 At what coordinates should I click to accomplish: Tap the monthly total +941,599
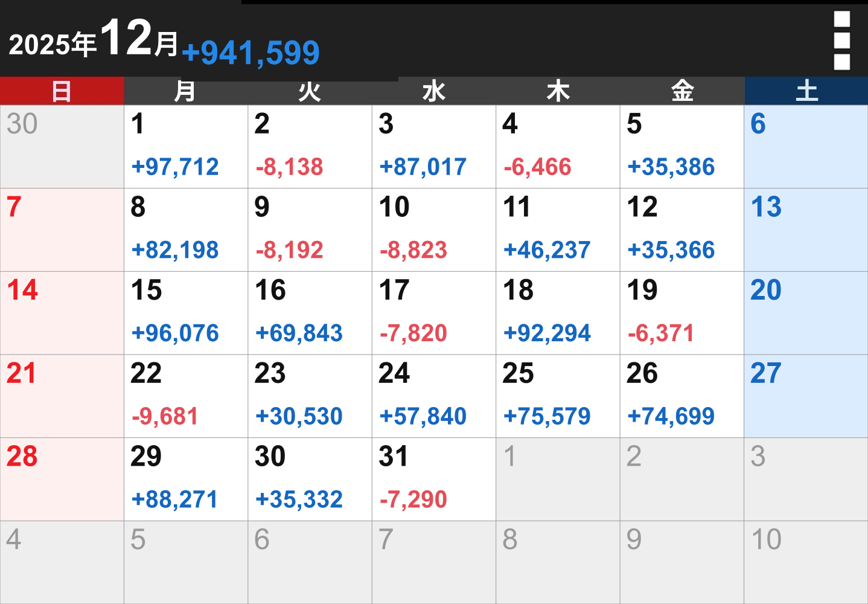251,53
